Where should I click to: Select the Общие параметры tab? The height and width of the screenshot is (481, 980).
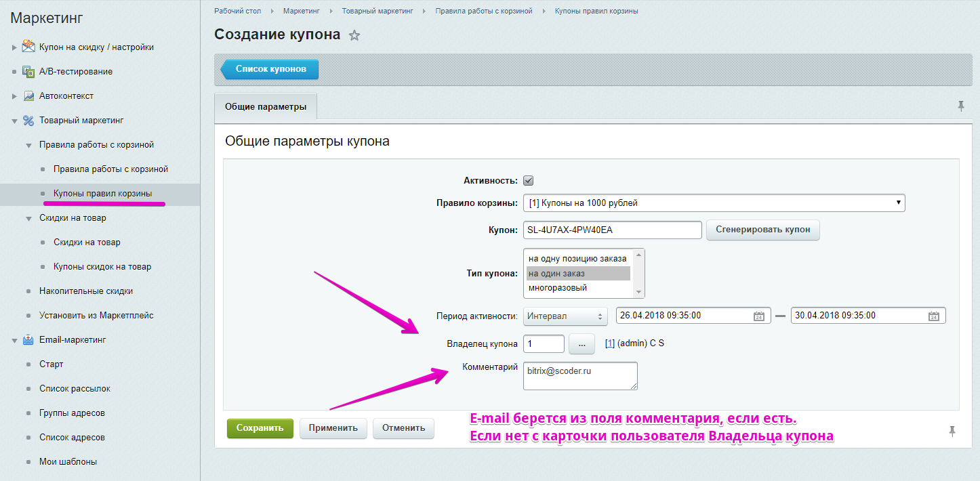point(266,106)
